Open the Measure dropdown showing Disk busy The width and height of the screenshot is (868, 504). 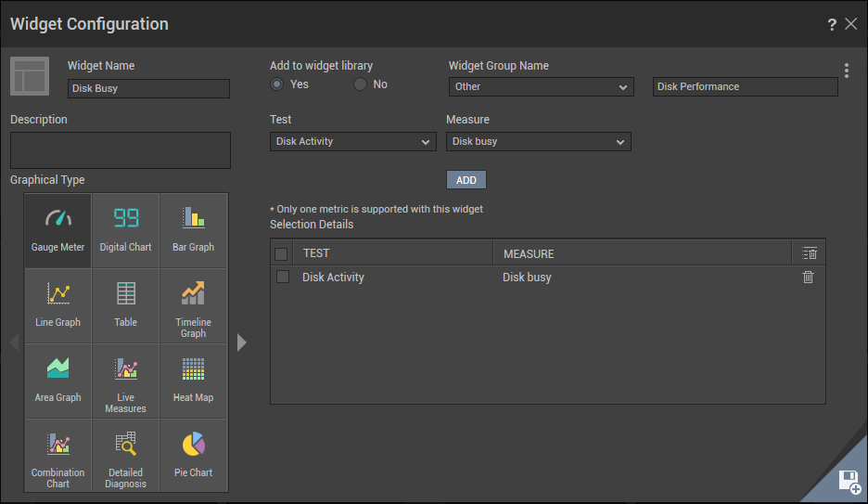pyautogui.click(x=539, y=142)
